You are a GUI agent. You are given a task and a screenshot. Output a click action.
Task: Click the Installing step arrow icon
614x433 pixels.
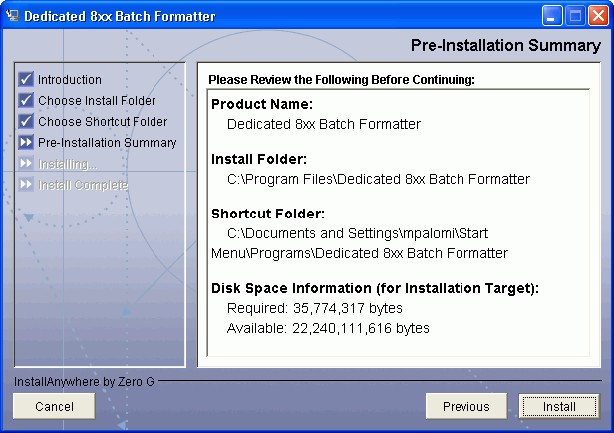coord(26,163)
